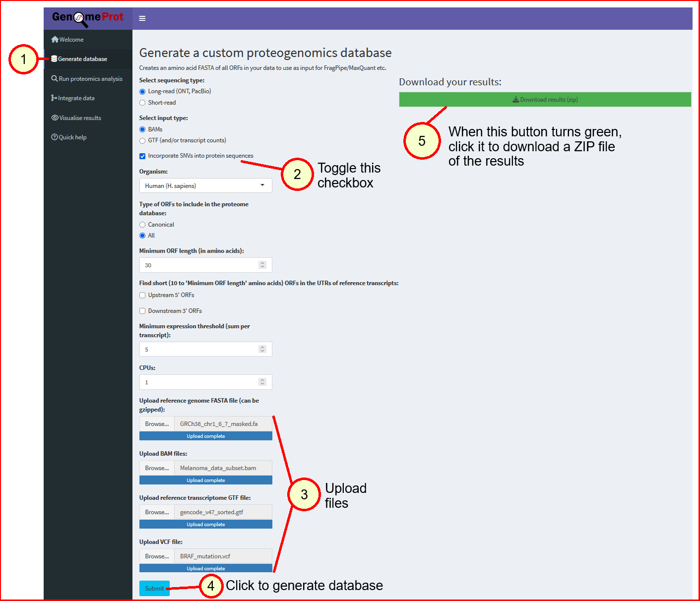Click FASTA upload complete progress bar

[206, 436]
